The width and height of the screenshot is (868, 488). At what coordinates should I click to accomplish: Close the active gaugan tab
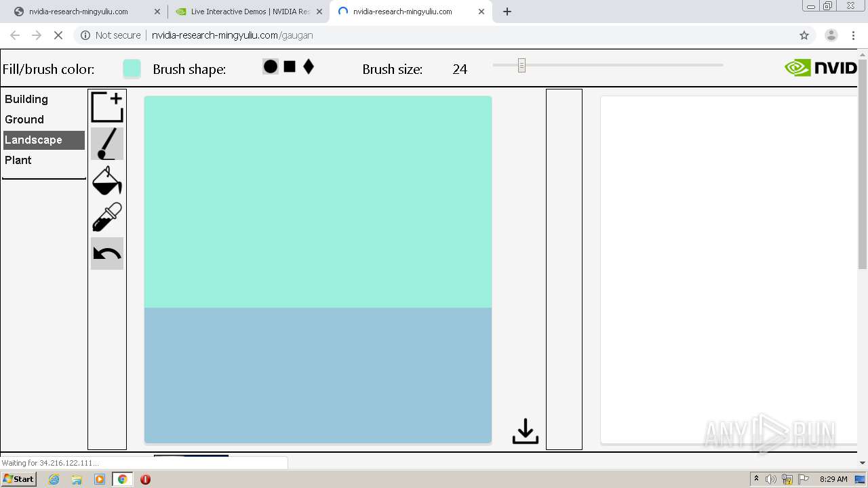pyautogui.click(x=481, y=12)
